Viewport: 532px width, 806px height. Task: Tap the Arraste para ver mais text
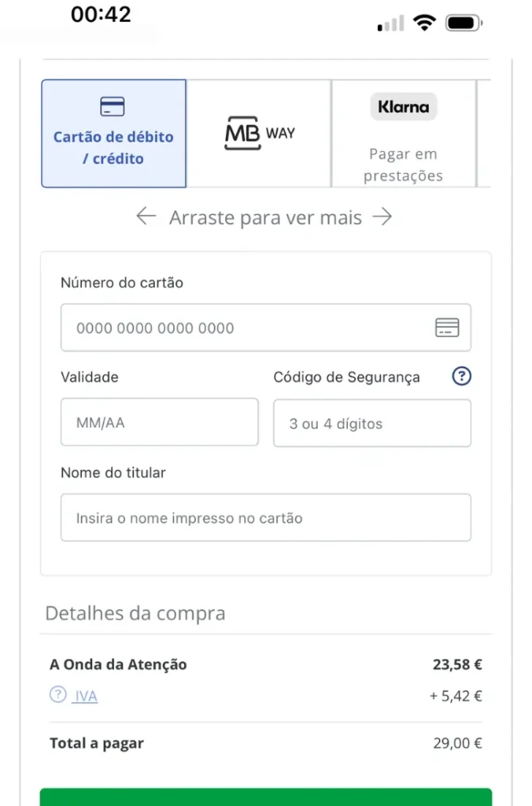click(265, 217)
